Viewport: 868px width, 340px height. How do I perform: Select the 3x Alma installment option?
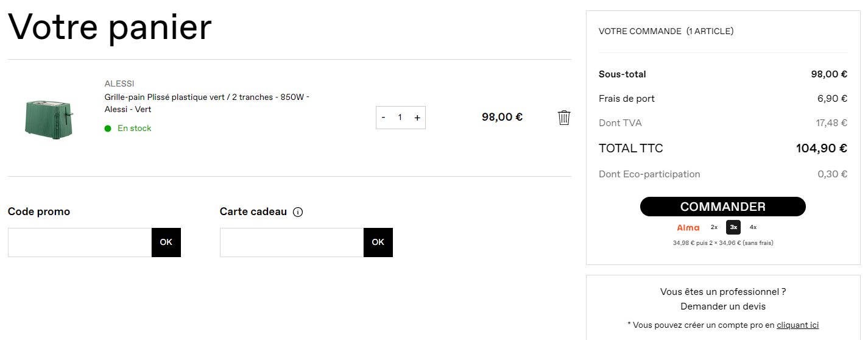point(733,227)
